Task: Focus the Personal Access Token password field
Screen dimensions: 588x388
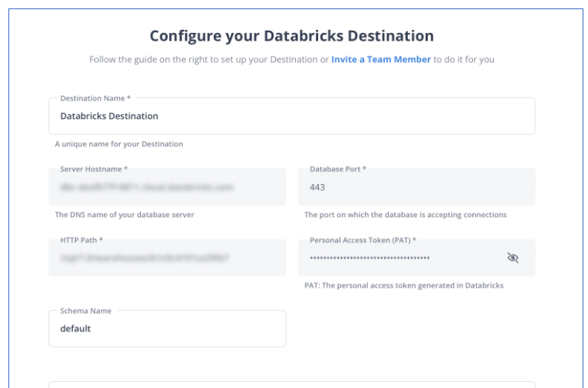Action: tap(416, 258)
